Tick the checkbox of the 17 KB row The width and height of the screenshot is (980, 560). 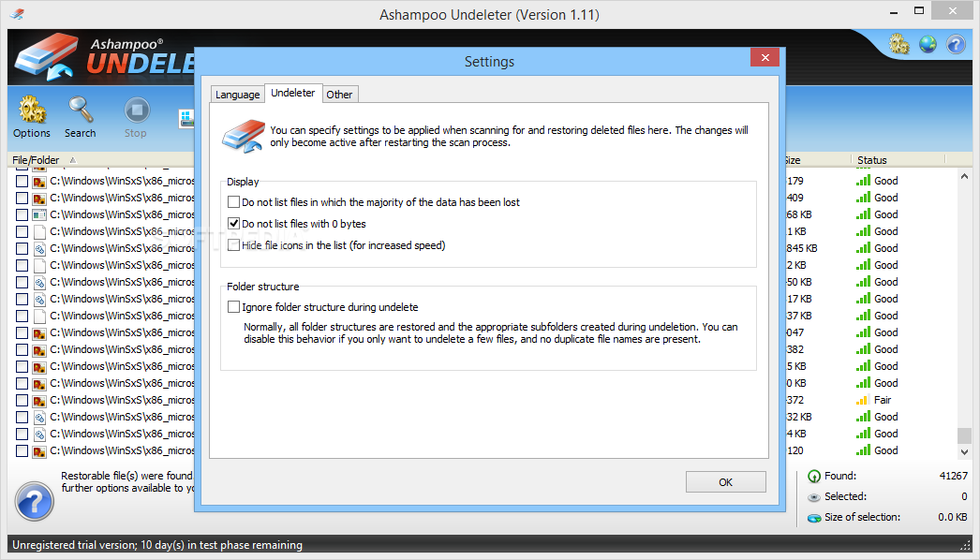click(x=22, y=300)
